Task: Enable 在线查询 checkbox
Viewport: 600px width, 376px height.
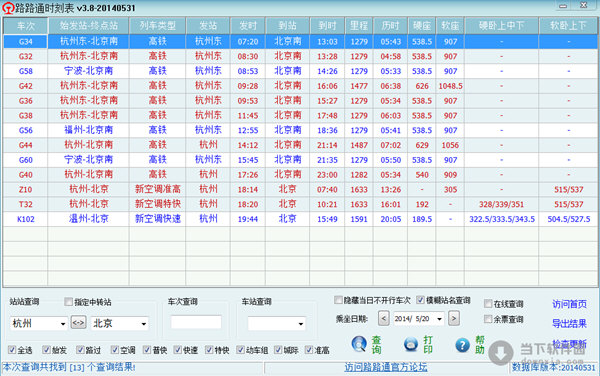Action: (x=488, y=304)
